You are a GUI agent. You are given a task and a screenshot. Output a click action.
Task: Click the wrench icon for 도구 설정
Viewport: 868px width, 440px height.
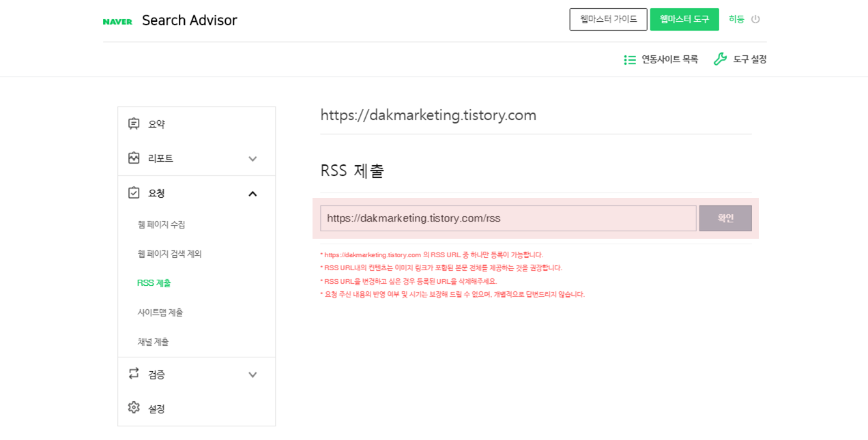pos(721,59)
